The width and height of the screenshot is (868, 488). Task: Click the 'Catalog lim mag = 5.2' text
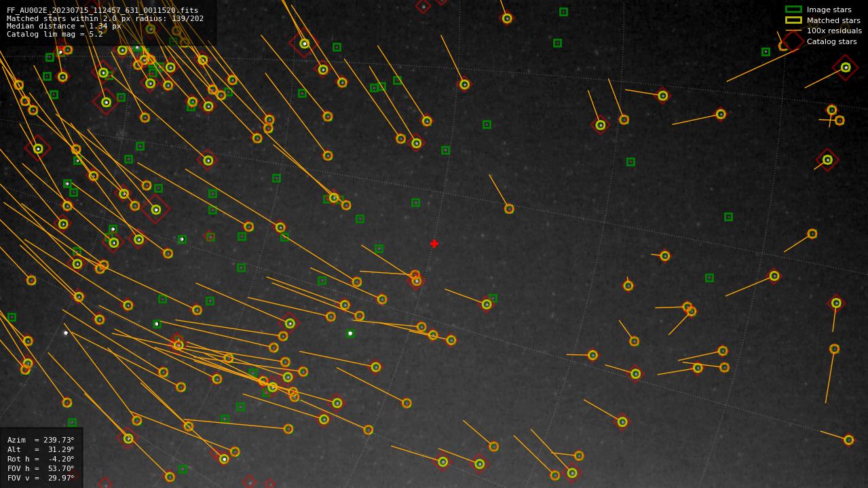(55, 34)
